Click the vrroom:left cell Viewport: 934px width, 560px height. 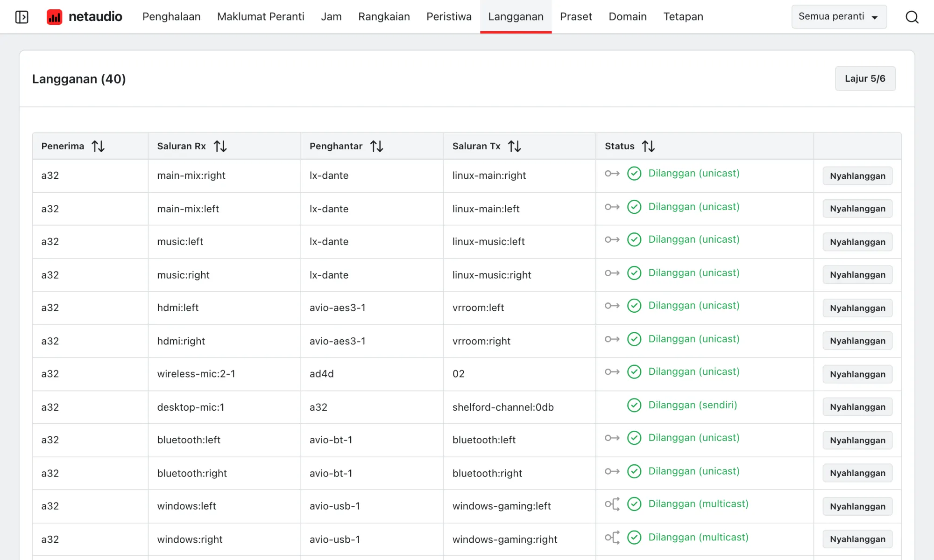point(519,308)
